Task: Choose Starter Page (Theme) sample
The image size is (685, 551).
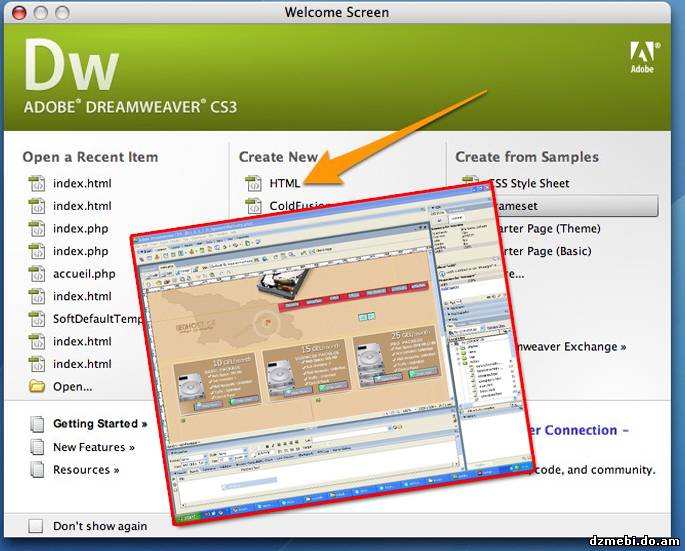Action: 550,229
